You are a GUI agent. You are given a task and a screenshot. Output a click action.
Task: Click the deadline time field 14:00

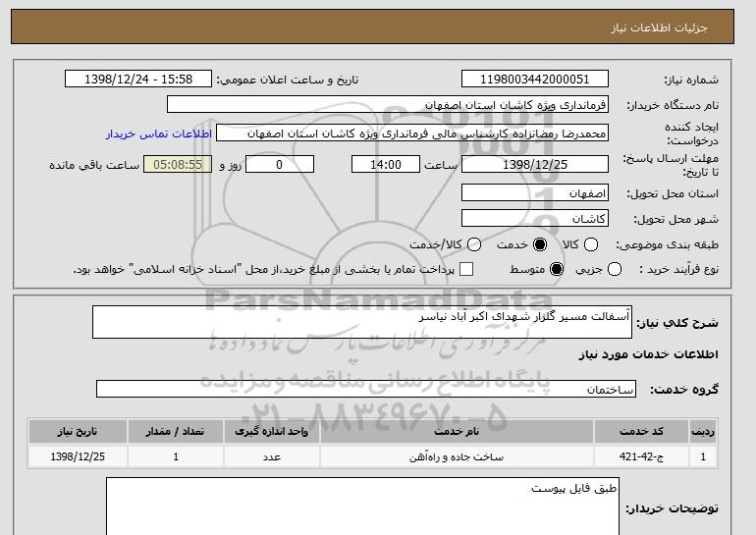pos(386,164)
